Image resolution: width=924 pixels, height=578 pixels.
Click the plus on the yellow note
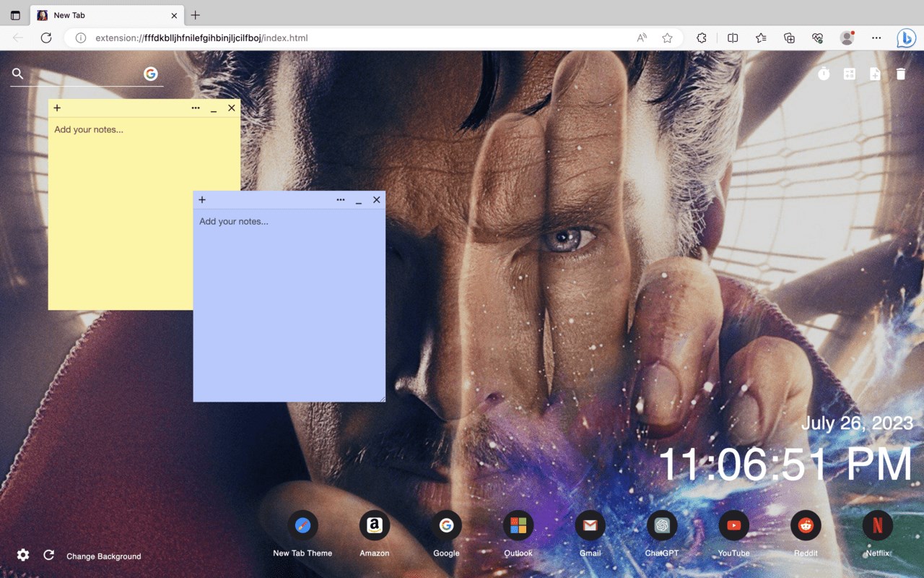(57, 108)
